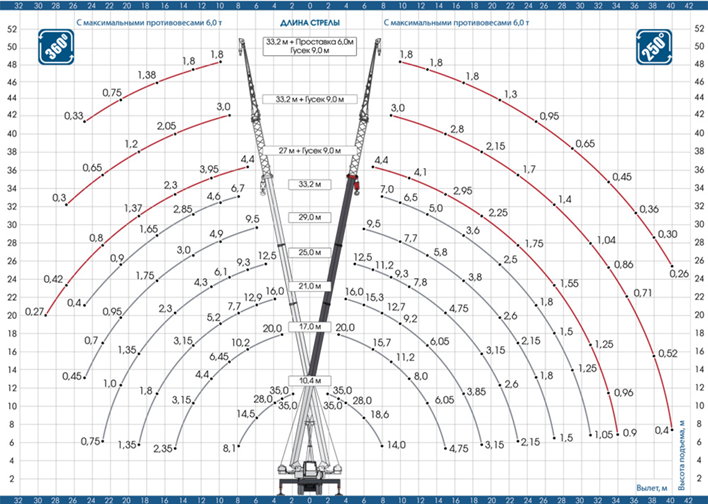The height and width of the screenshot is (504, 708).
Task: Click the load value 0,33
Action: coord(74,116)
